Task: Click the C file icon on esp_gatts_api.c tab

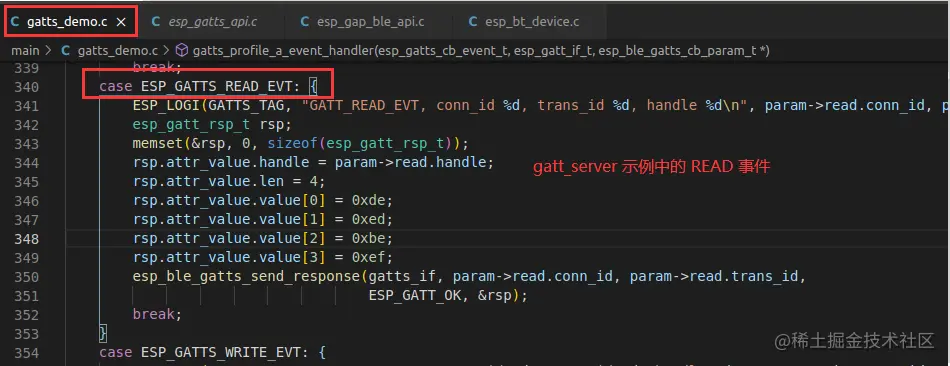Action: [x=156, y=22]
